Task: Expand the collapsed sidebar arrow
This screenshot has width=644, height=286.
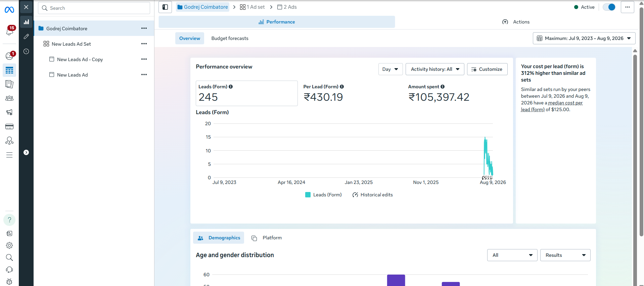Action: pyautogui.click(x=26, y=152)
